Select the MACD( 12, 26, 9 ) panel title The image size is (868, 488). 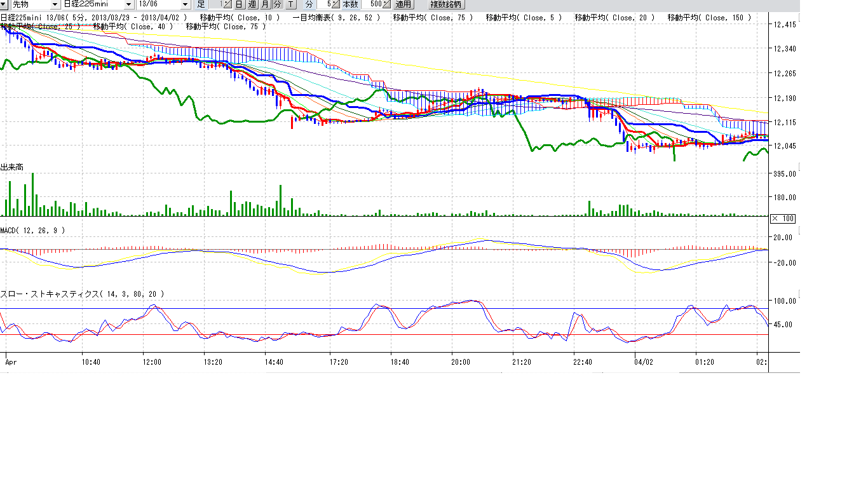[x=32, y=231]
